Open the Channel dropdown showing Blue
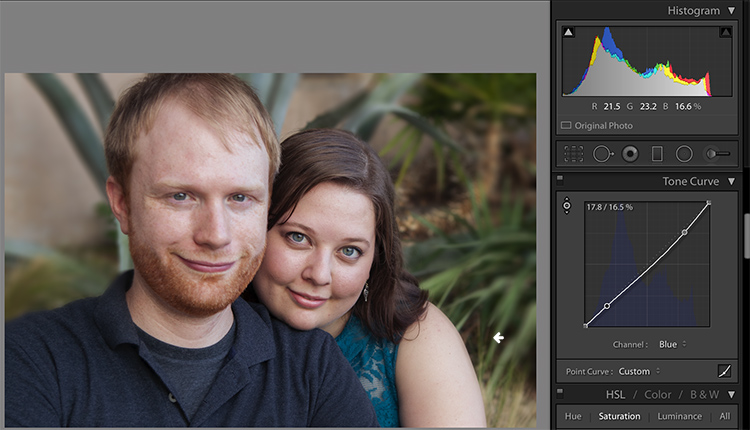Screen dimensions: 750x430 (672, 344)
